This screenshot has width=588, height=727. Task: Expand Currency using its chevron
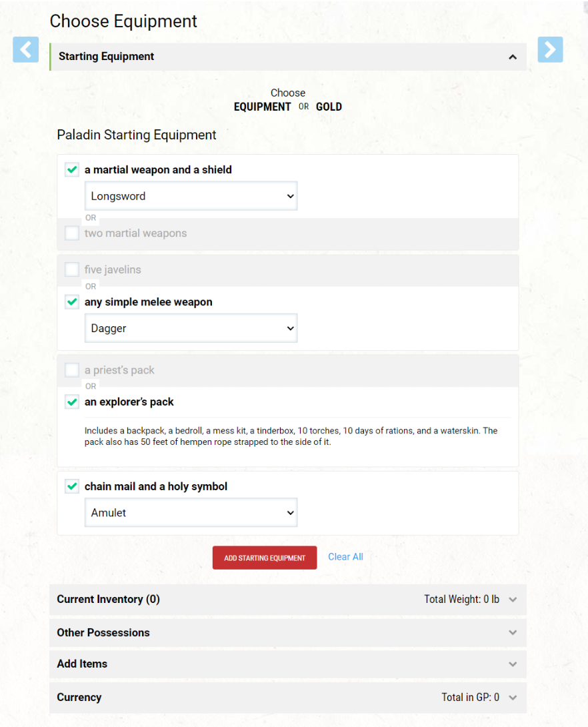pyautogui.click(x=513, y=698)
